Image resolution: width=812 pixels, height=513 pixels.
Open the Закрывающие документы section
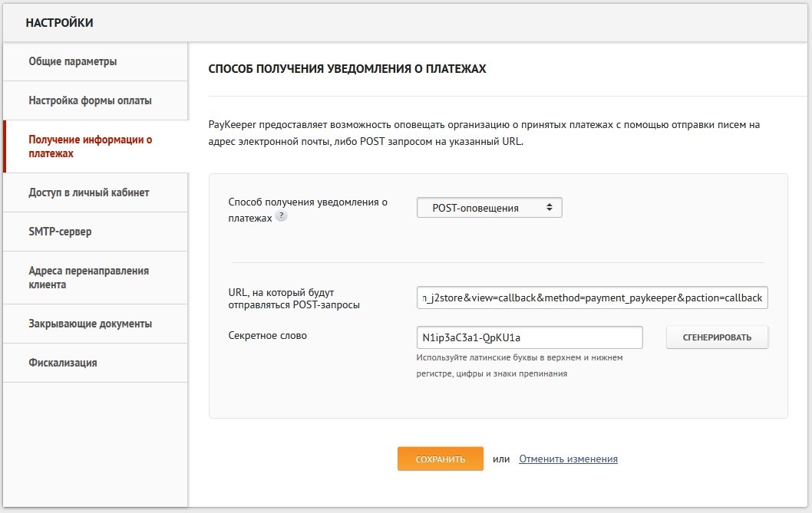90,324
